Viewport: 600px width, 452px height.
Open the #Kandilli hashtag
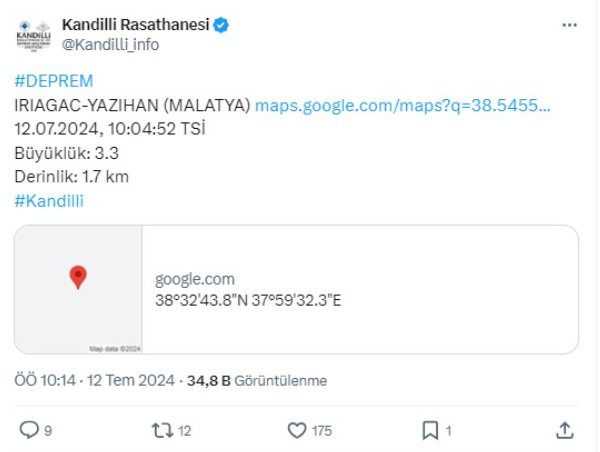[x=49, y=201]
